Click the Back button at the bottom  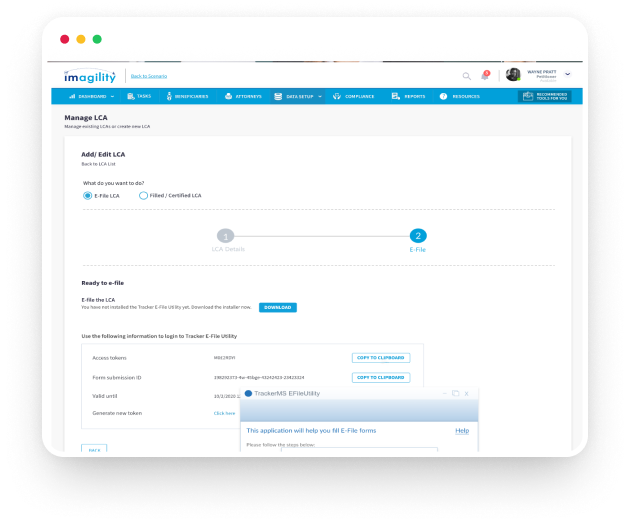click(94, 448)
